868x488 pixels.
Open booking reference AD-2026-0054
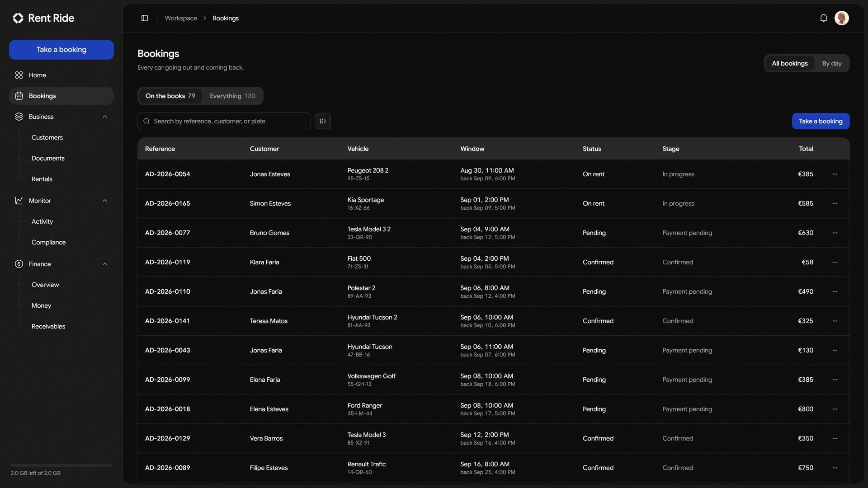(167, 174)
